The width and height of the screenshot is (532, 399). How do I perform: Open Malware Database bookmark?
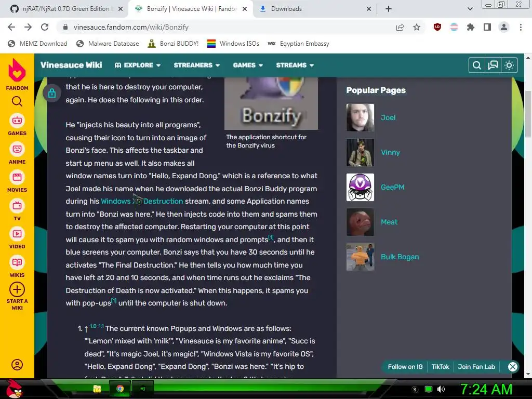pyautogui.click(x=108, y=44)
